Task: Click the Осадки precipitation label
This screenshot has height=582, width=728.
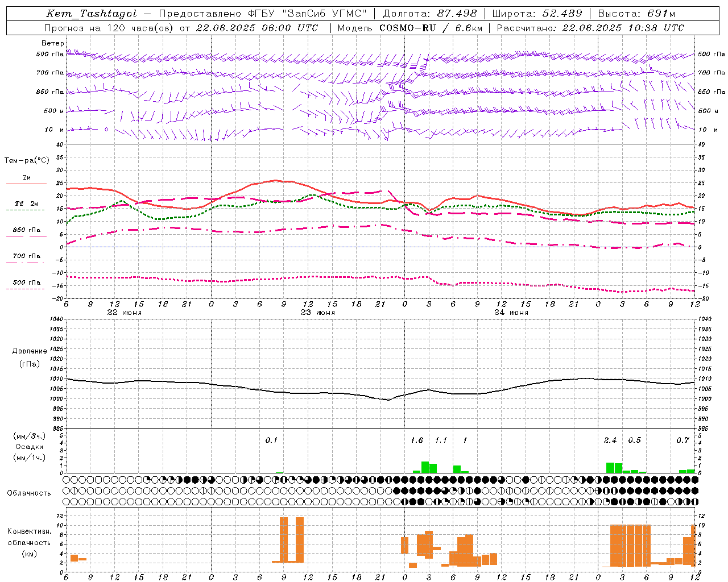Action: (30, 447)
